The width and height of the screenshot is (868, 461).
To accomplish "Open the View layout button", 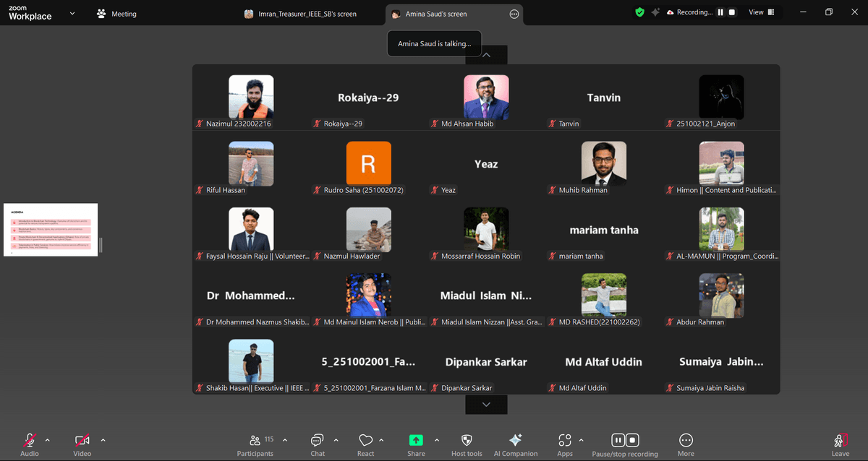I will click(x=761, y=12).
